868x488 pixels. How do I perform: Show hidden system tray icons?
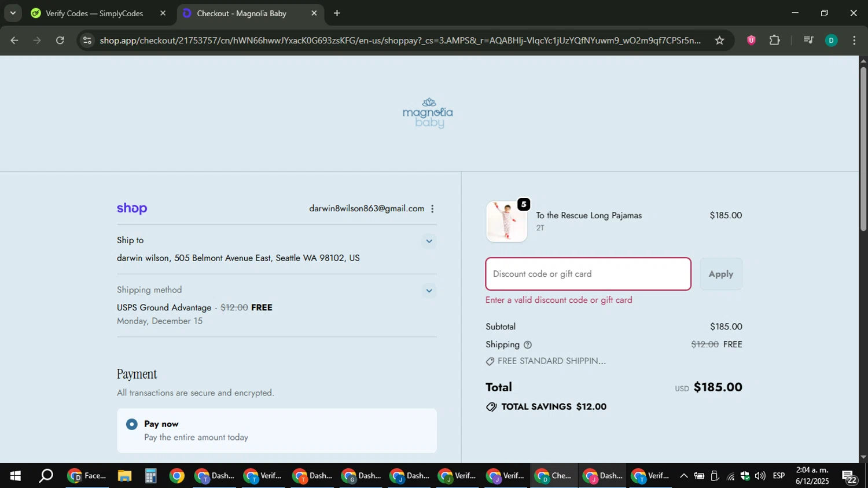683,476
